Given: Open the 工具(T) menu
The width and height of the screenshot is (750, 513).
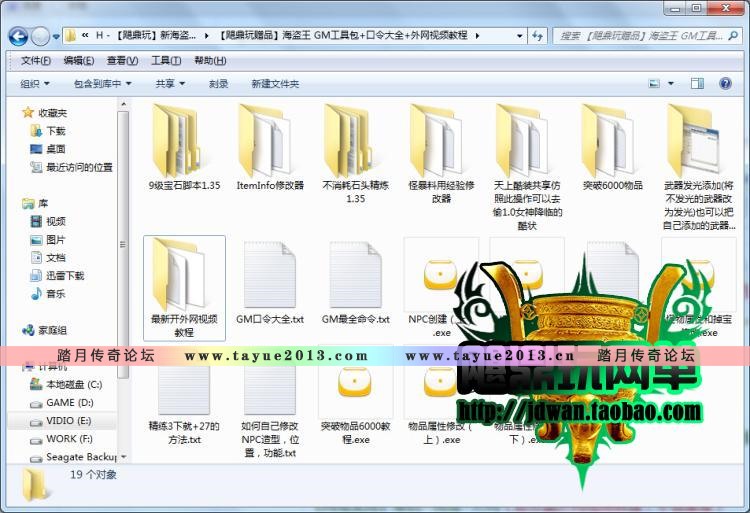Looking at the screenshot, I should coord(166,61).
